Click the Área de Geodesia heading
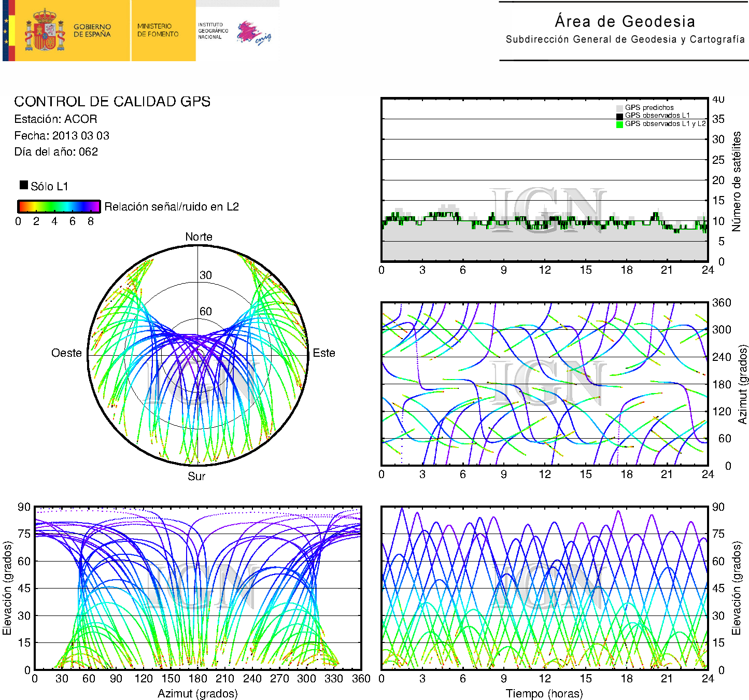The image size is (749, 700). (625, 22)
